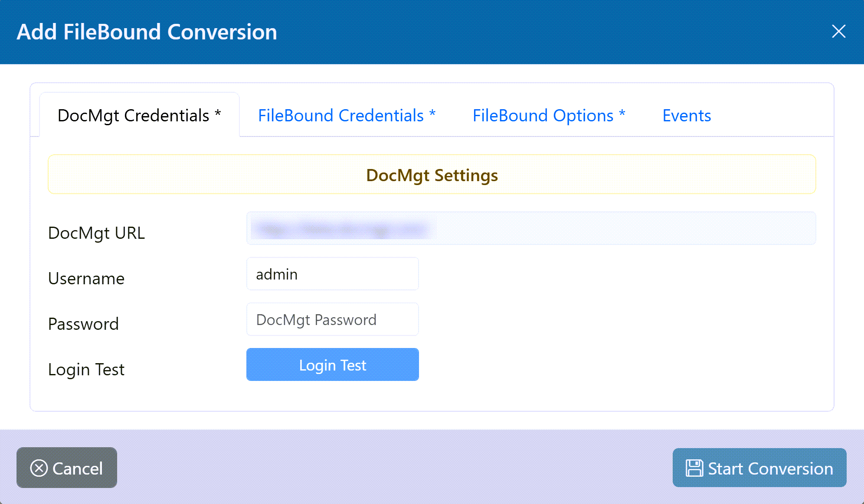The image size is (864, 504).
Task: Click the Cancel button text
Action: click(78, 468)
